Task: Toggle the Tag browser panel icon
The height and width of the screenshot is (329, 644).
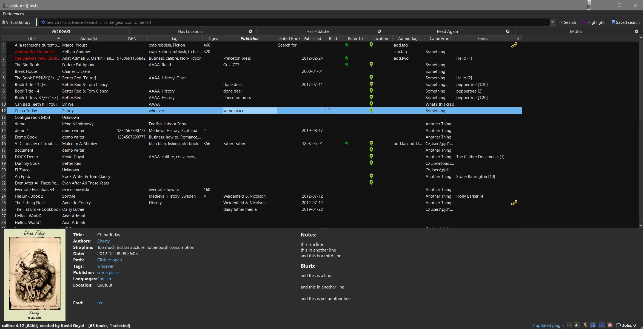Action: click(x=577, y=325)
